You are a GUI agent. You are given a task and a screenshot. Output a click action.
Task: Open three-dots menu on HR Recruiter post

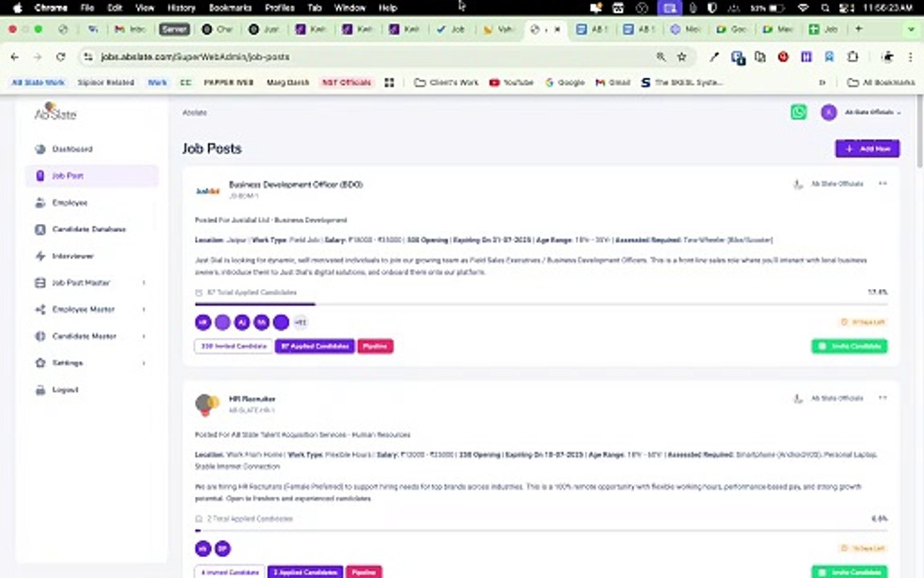[883, 398]
